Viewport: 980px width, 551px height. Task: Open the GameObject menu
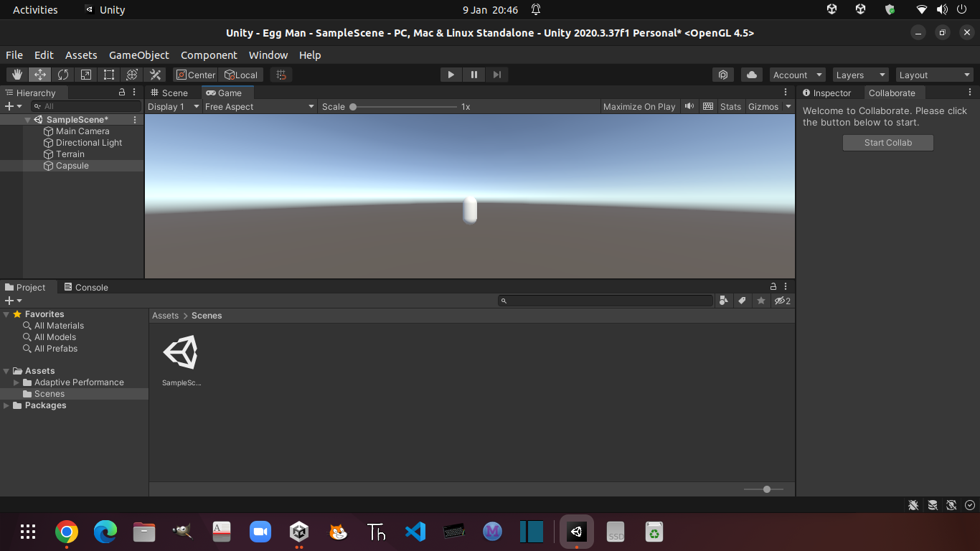pyautogui.click(x=138, y=55)
